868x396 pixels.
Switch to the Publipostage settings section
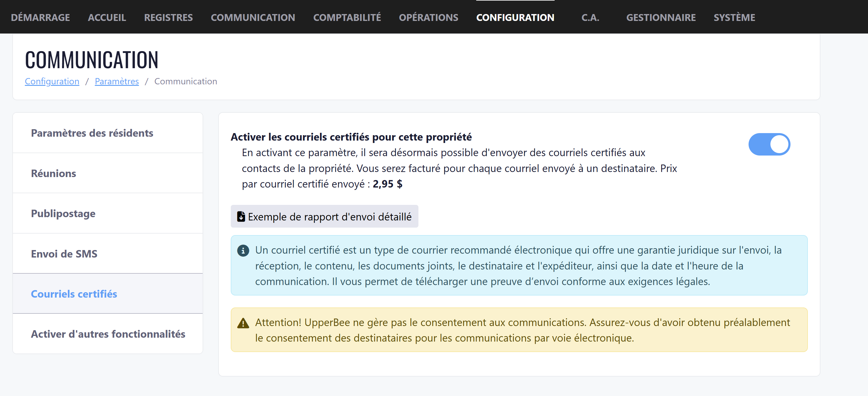(x=63, y=214)
